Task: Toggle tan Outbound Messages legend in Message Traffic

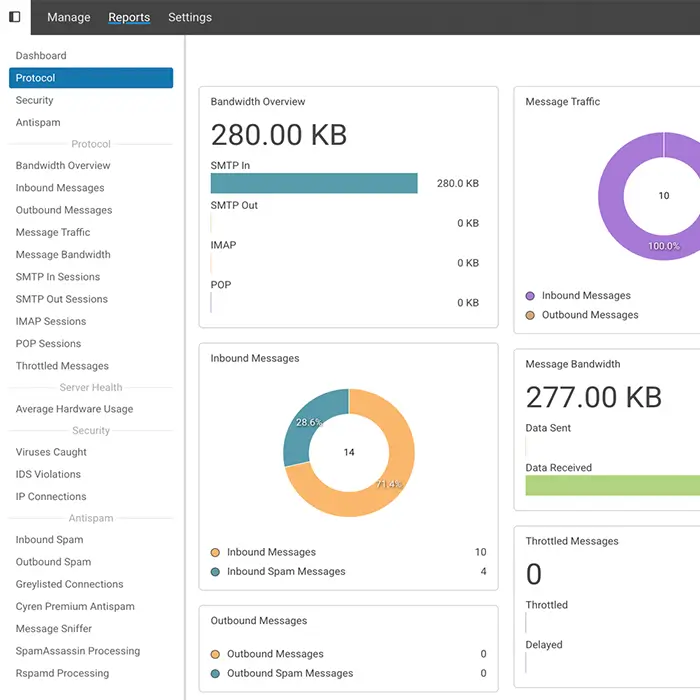Action: (530, 315)
